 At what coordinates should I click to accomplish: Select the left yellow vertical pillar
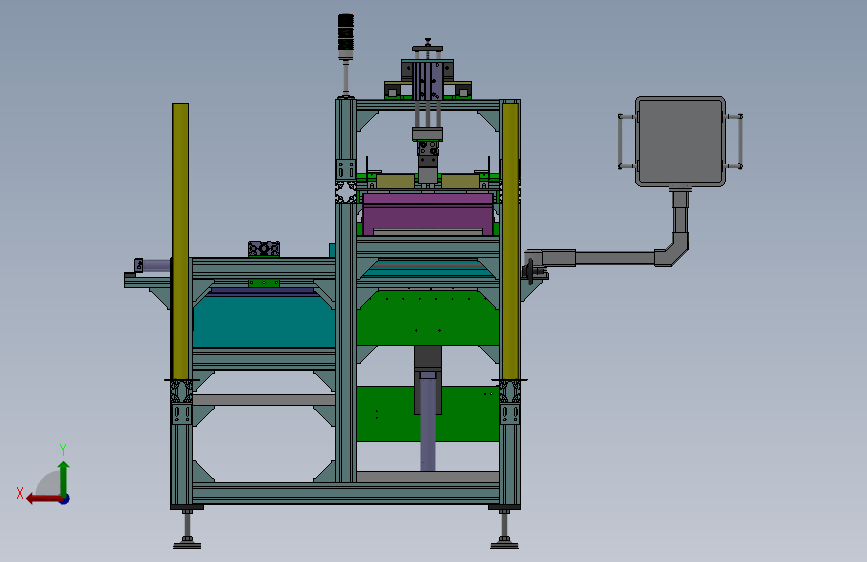tap(180, 241)
